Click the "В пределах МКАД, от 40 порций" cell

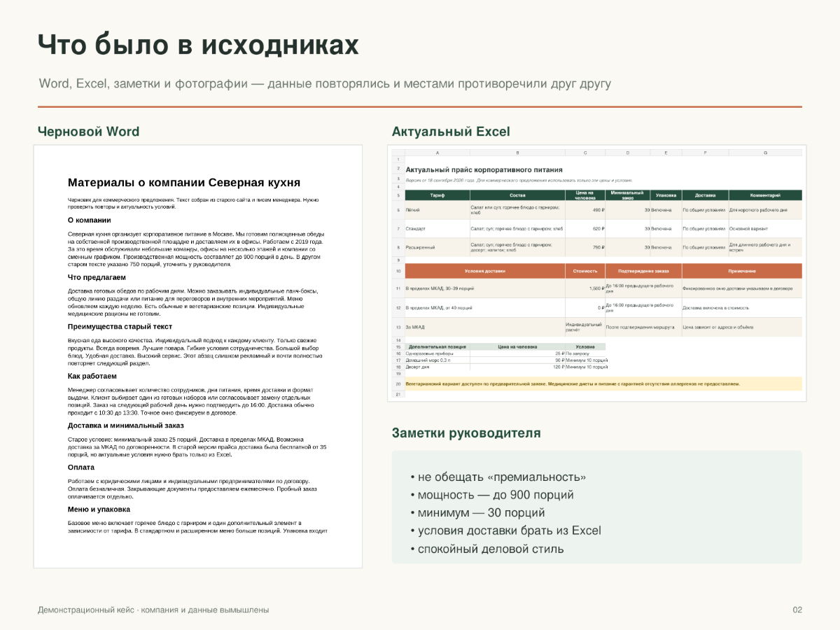(485, 307)
